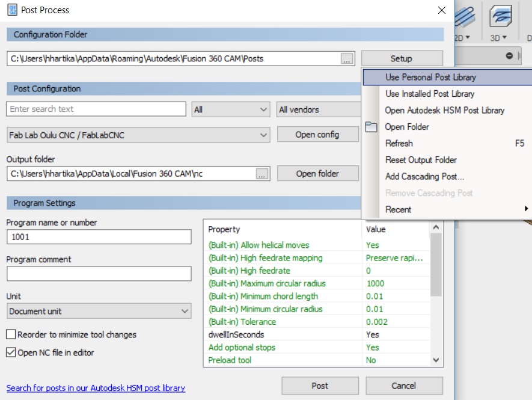This screenshot has height=400, width=532.
Task: Open the 2D toolpath icon in Fusion toolbar
Action: click(464, 17)
